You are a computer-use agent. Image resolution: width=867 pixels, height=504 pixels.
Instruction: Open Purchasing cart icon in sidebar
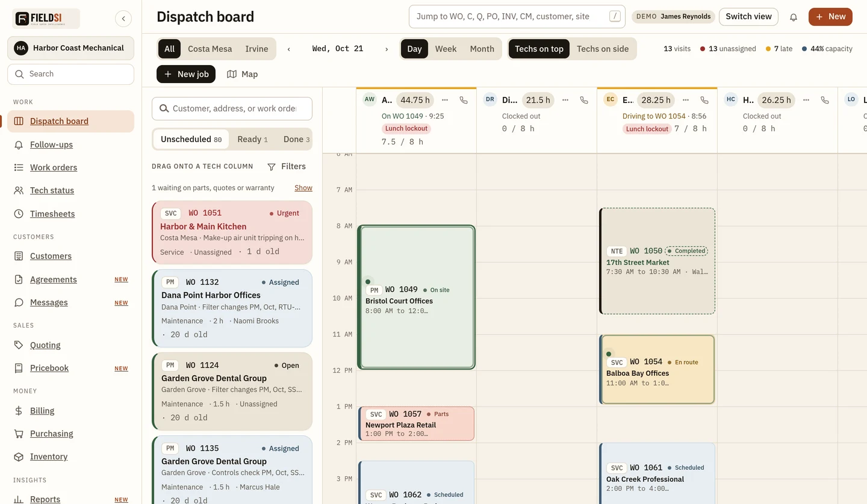[19, 434]
